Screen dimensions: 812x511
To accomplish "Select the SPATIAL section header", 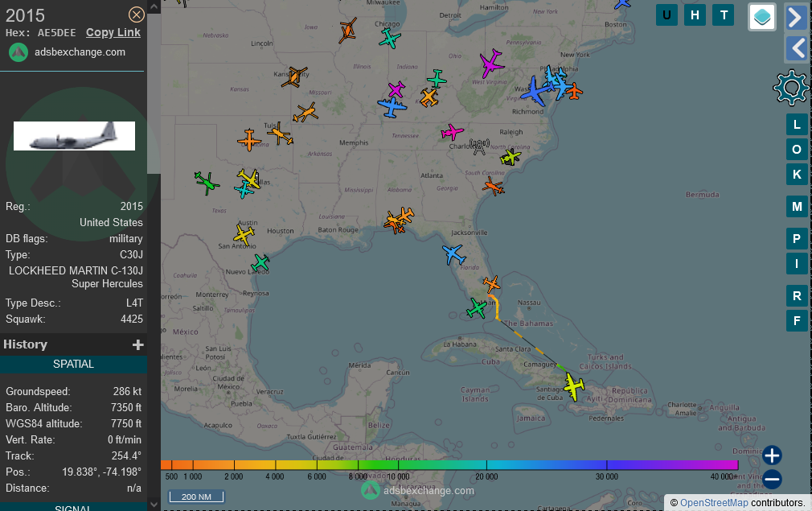I will coord(73,364).
